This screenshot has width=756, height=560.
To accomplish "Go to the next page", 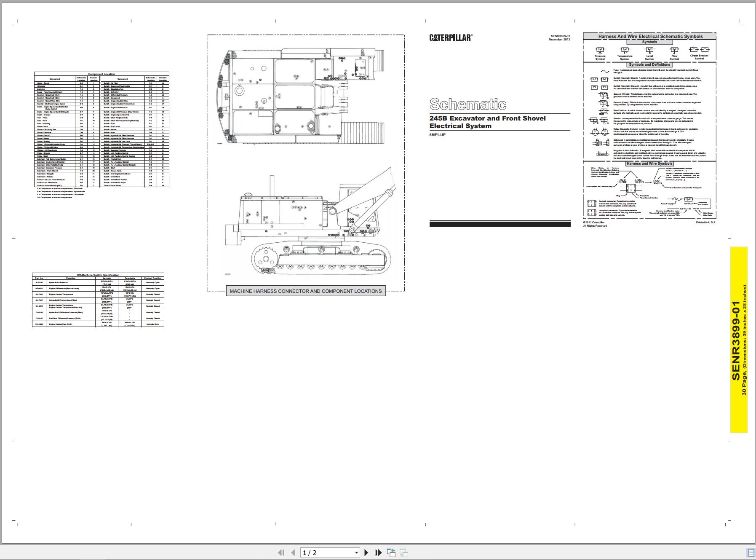I will pos(366,552).
